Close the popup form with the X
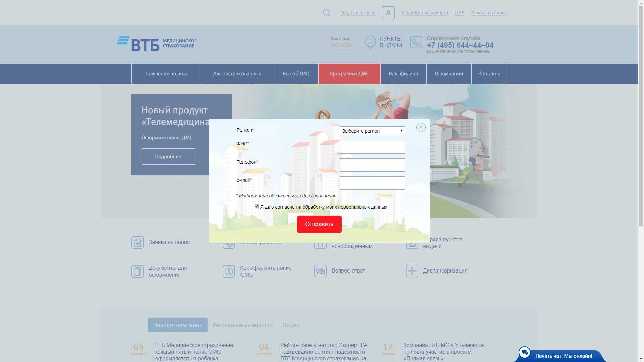644x362 pixels. 421,128
